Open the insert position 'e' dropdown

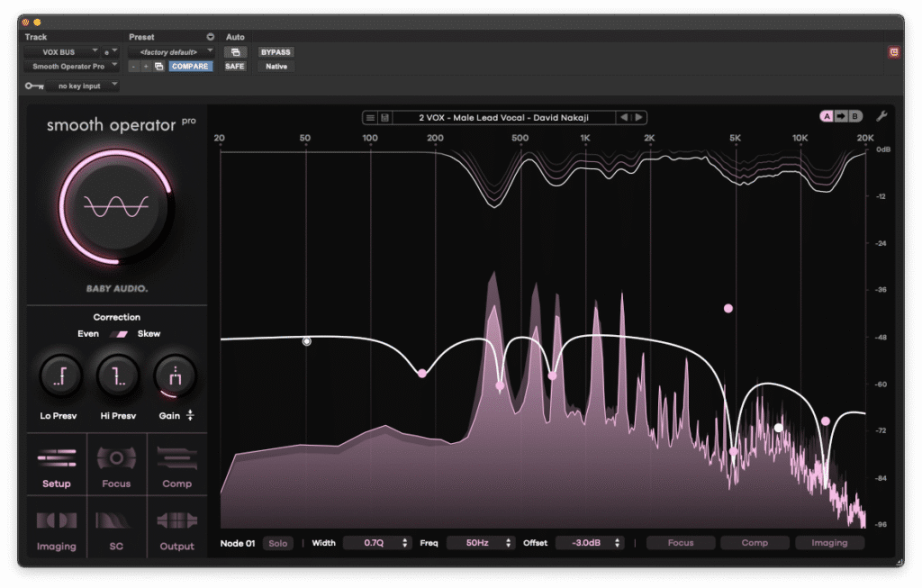110,52
